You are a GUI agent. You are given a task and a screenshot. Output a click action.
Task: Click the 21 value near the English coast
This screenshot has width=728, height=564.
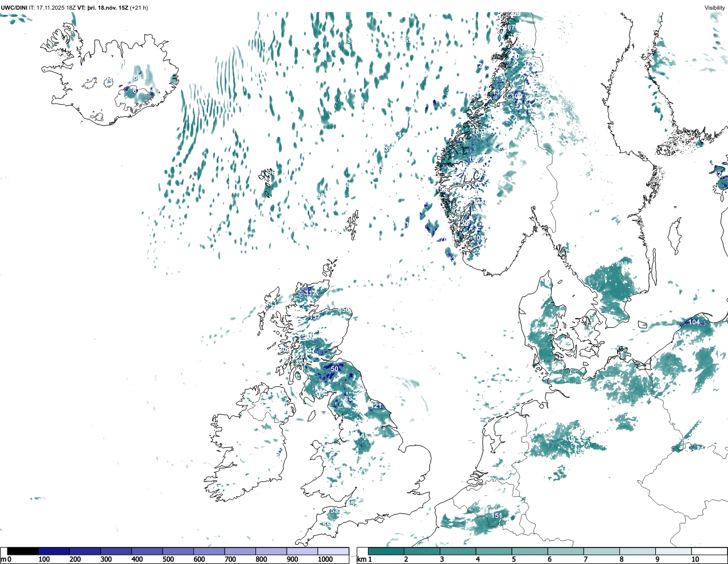click(x=378, y=406)
